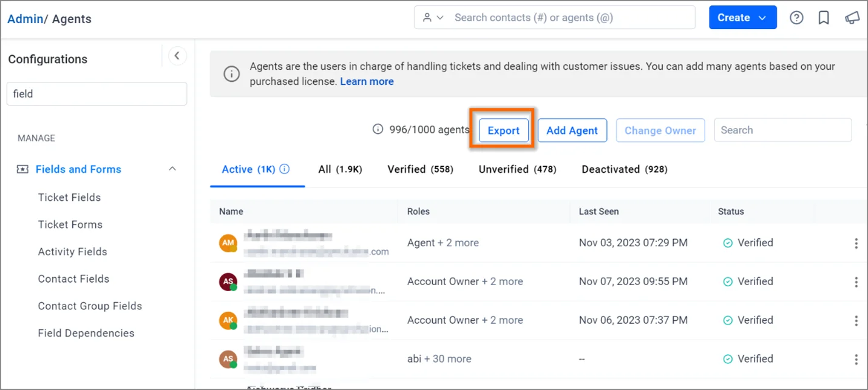Viewport: 868px width, 390px height.
Task: Collapse the Fields and Forms section
Action: 172,169
